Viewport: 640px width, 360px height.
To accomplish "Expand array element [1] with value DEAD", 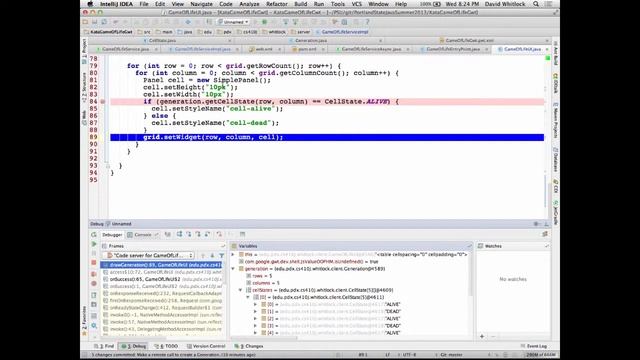I will (256, 311).
